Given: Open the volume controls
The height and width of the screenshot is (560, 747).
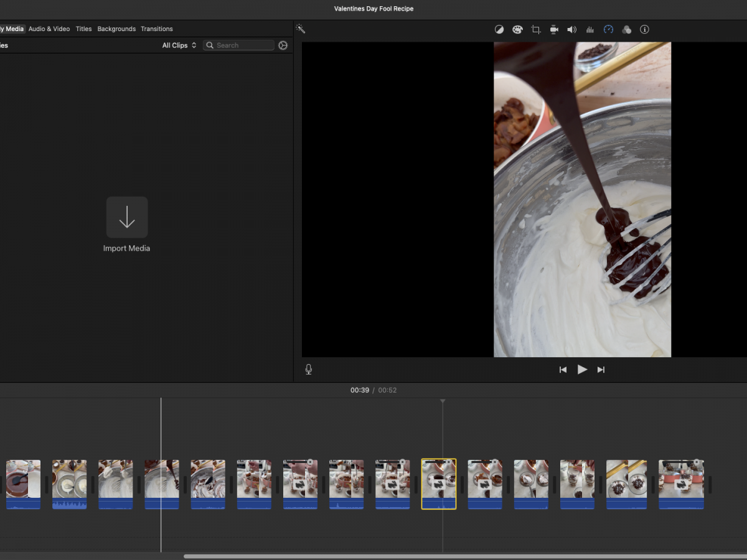Looking at the screenshot, I should pos(572,29).
